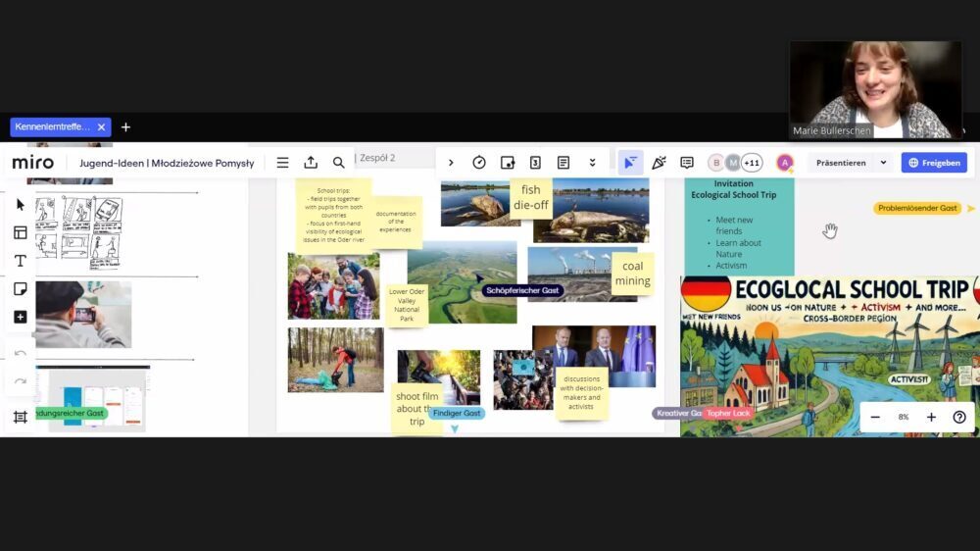Switch to the Kennenlerntreffe… tab
980x551 pixels.
tap(53, 126)
